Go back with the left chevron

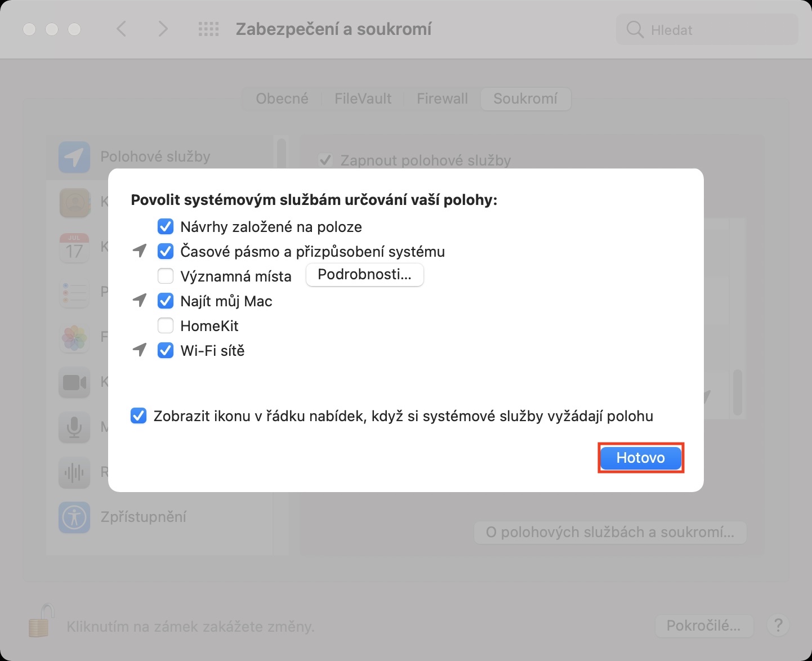122,29
